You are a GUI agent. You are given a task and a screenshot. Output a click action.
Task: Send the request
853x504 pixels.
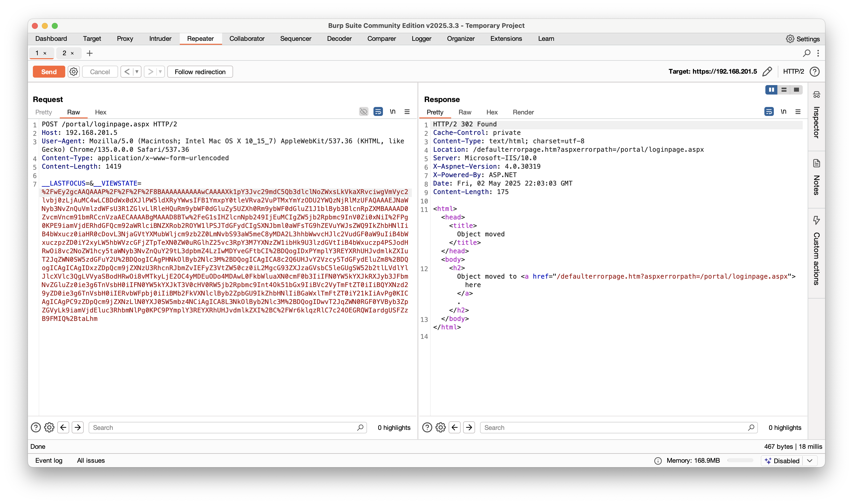click(x=49, y=72)
